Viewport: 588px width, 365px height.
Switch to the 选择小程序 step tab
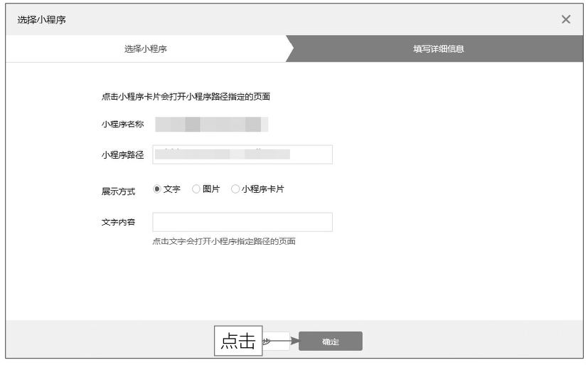coord(146,49)
